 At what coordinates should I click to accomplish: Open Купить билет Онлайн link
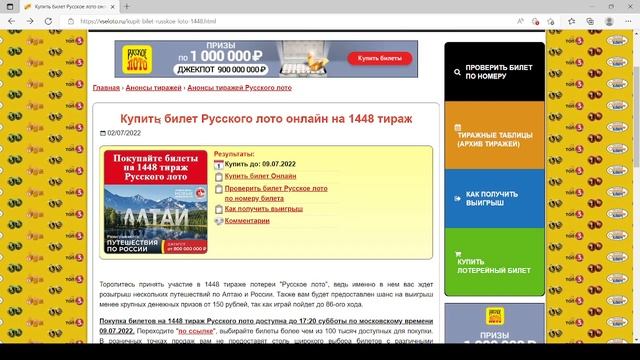click(260, 176)
